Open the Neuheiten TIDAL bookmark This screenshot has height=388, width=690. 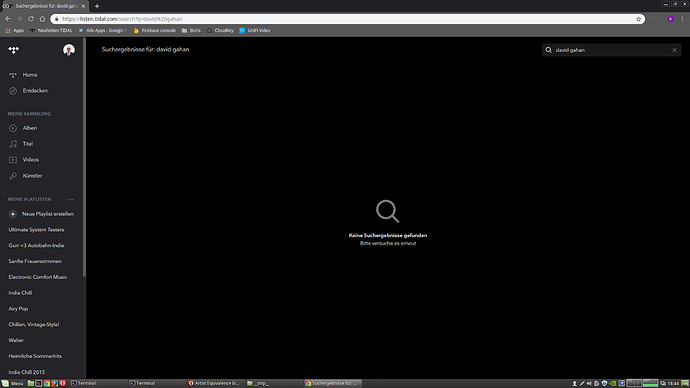(x=51, y=30)
